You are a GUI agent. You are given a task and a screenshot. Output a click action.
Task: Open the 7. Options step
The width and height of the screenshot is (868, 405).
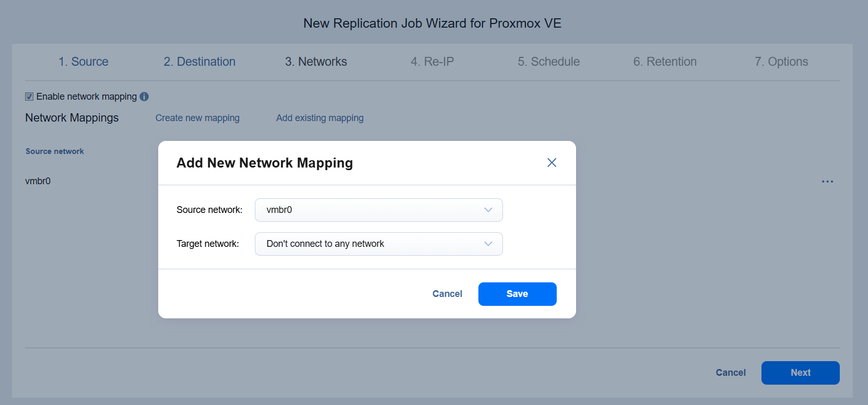[x=781, y=62]
